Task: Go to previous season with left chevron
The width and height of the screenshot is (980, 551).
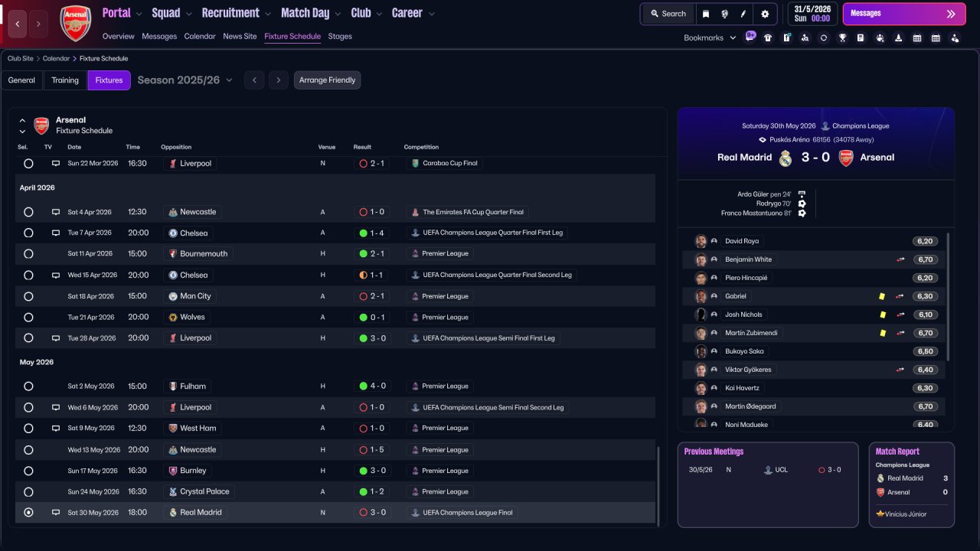Action: coord(254,80)
